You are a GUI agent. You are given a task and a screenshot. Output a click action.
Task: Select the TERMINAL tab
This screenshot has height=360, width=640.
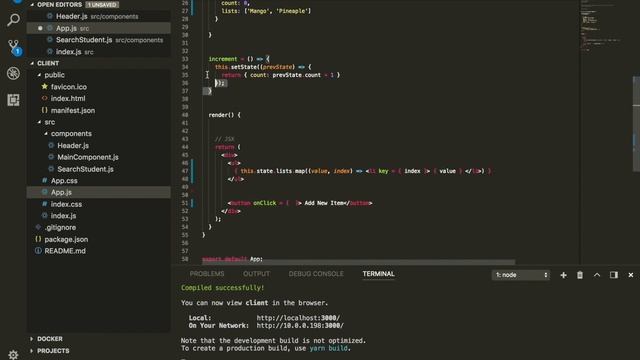coord(378,274)
